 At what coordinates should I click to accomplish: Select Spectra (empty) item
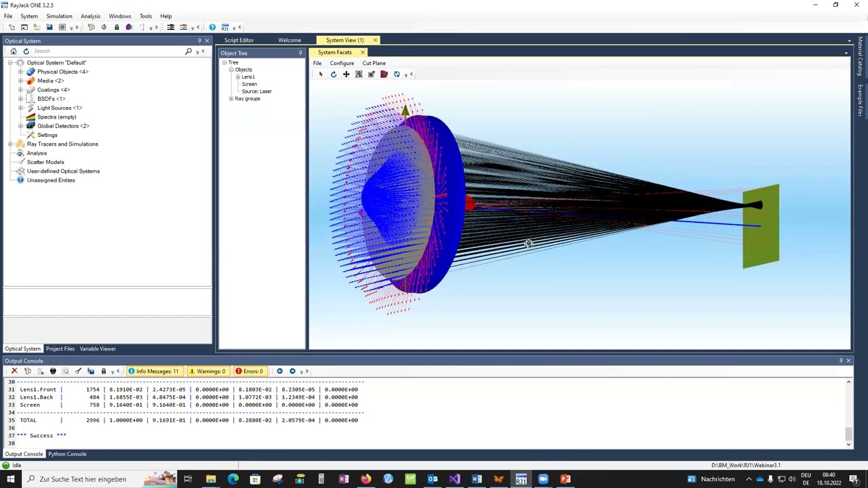pos(56,117)
